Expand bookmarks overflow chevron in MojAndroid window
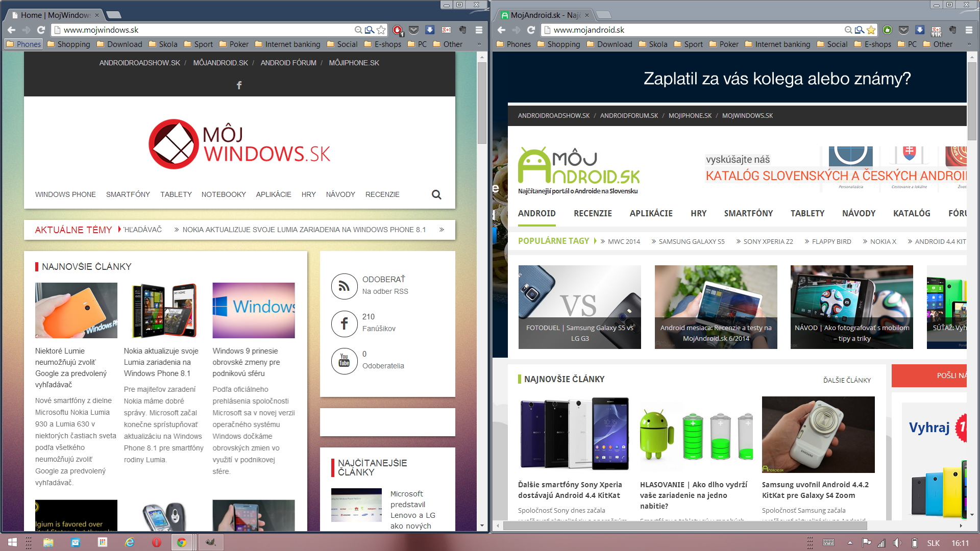 tap(969, 44)
